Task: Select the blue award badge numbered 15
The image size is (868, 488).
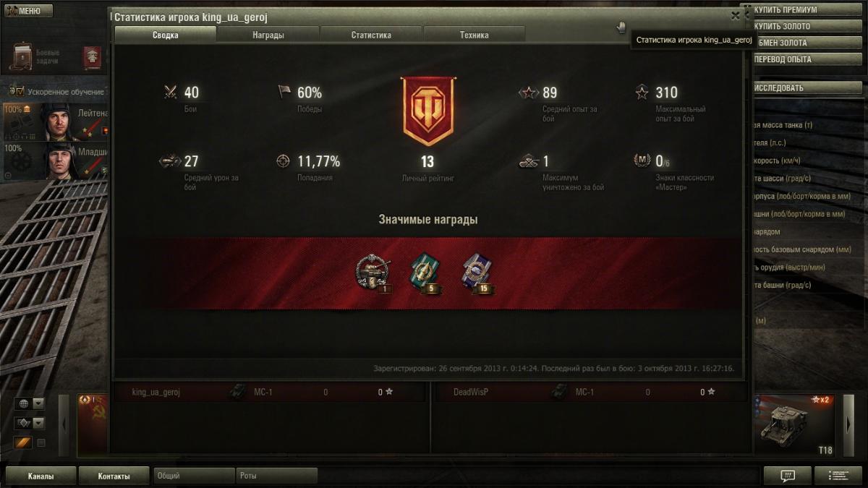Action: (477, 273)
